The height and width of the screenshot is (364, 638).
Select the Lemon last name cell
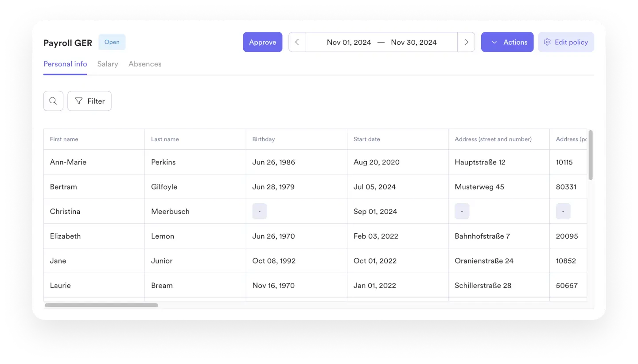point(195,236)
